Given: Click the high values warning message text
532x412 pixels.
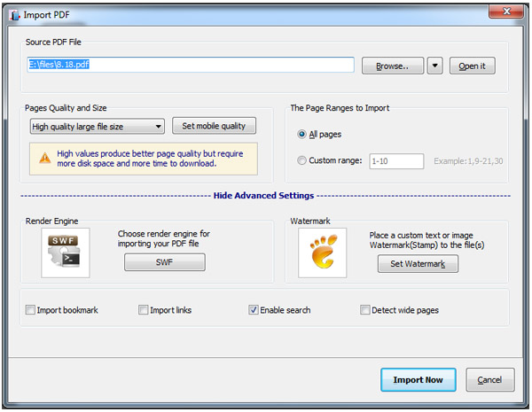Looking at the screenshot, I should coord(150,159).
